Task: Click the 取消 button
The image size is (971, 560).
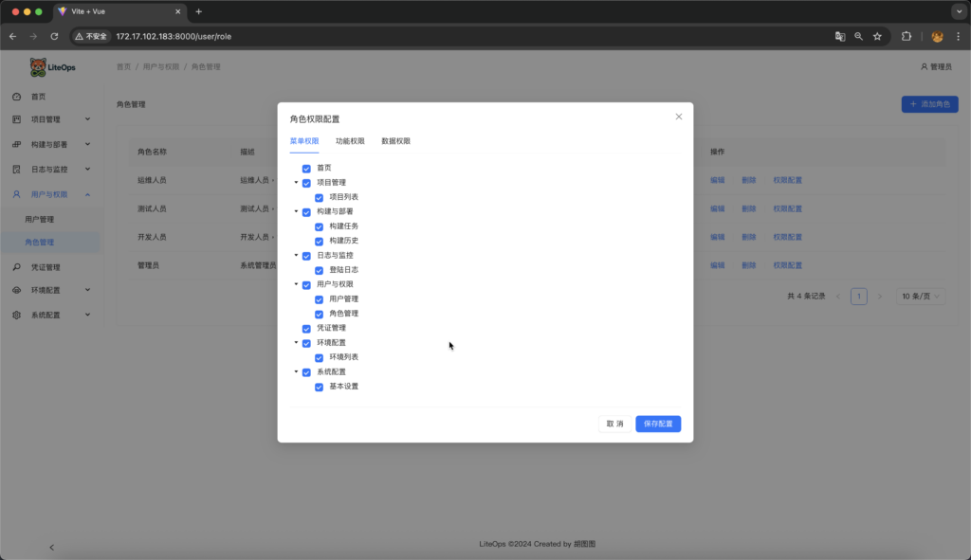Action: (x=614, y=424)
